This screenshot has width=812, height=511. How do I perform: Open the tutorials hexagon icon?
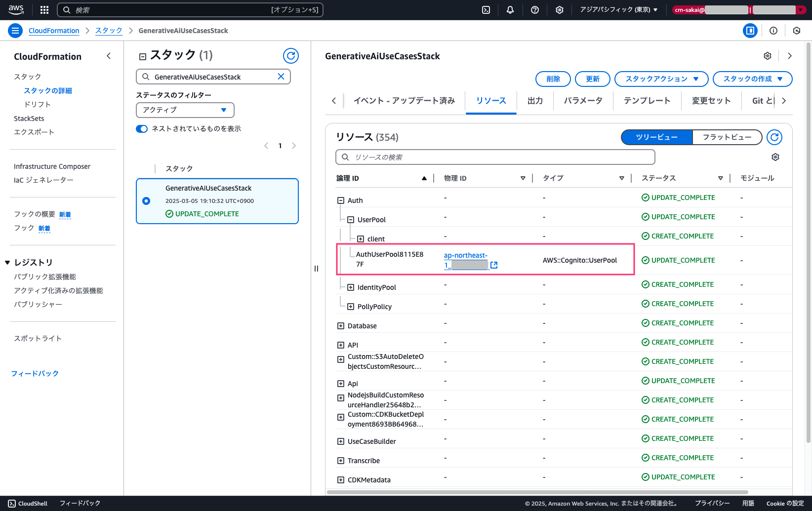point(797,31)
